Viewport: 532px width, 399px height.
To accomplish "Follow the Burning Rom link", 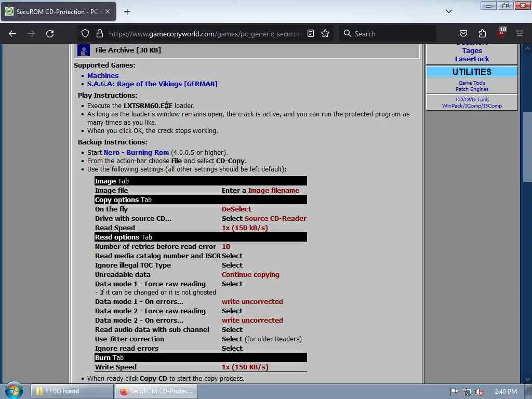I will [x=148, y=153].
